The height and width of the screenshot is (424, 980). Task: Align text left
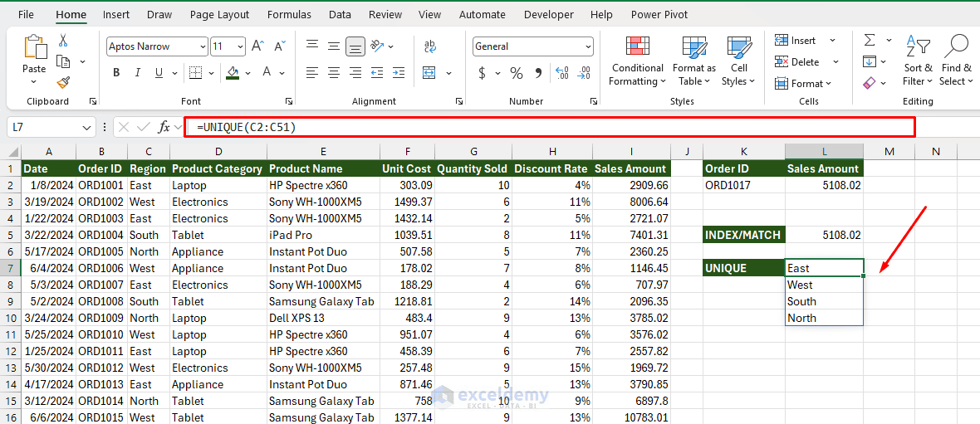pyautogui.click(x=312, y=72)
